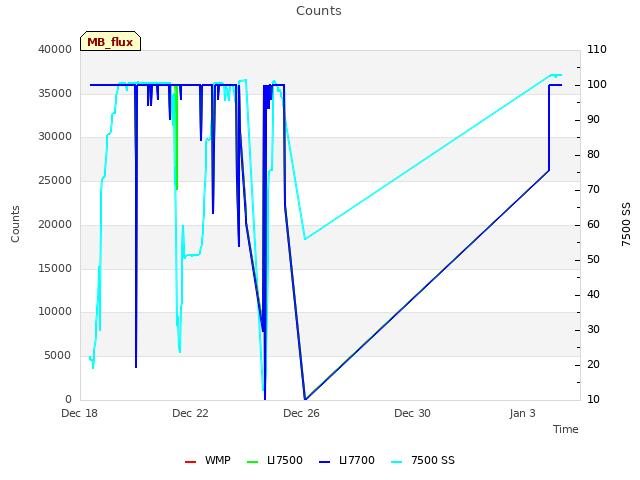Click the Jan 3 x-axis tick label
Image resolution: width=640 pixels, height=480 pixels.
pyautogui.click(x=522, y=413)
